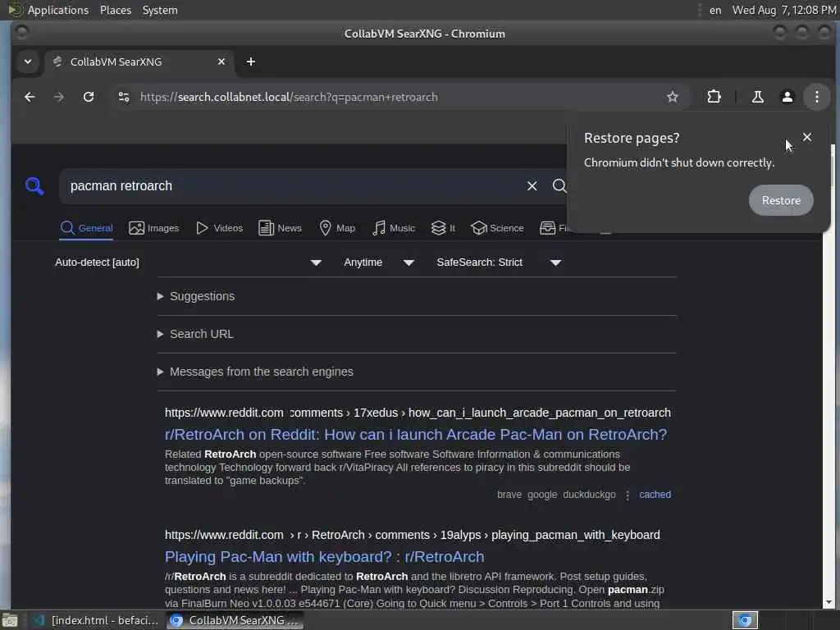The height and width of the screenshot is (630, 840).
Task: Switch to the Images category
Action: pos(153,228)
